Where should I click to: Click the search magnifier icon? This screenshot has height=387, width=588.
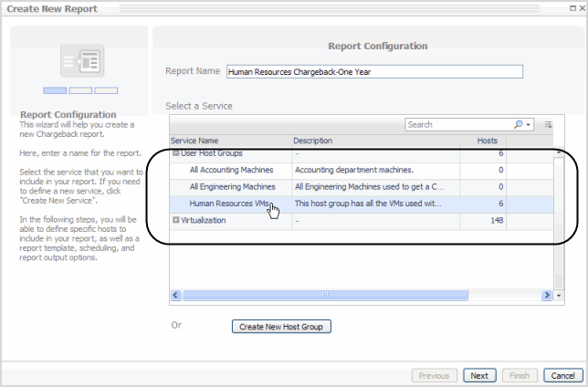tap(519, 124)
